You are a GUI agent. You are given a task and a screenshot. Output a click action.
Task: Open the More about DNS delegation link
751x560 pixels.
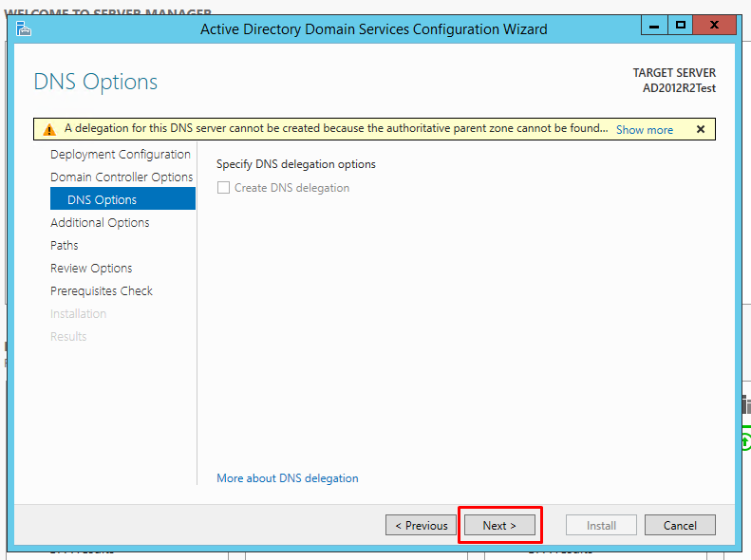point(288,478)
